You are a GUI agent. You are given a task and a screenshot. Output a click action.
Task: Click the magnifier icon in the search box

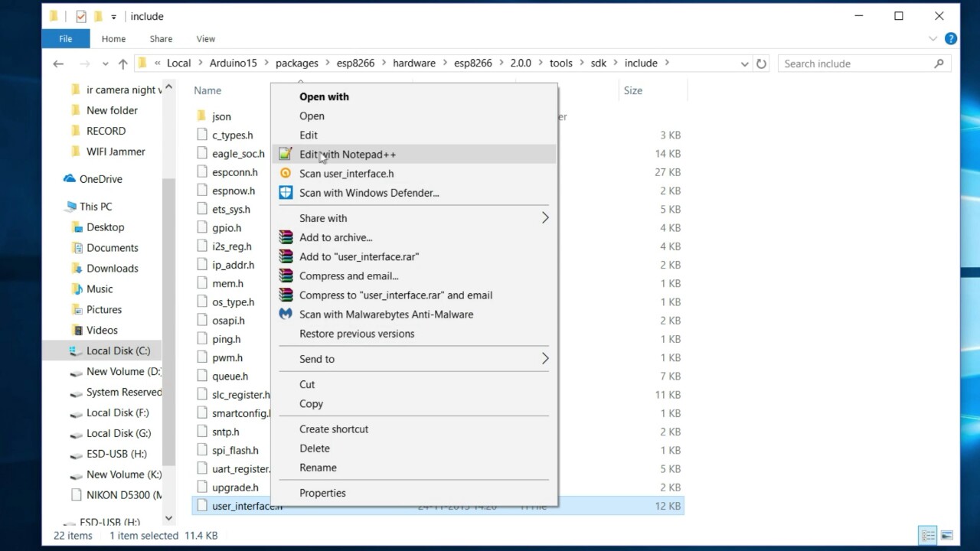pyautogui.click(x=939, y=64)
